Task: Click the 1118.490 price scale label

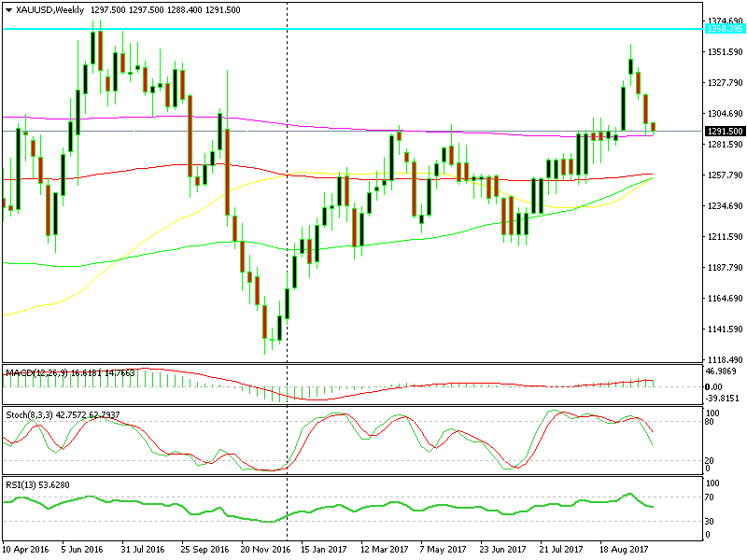Action: (726, 360)
